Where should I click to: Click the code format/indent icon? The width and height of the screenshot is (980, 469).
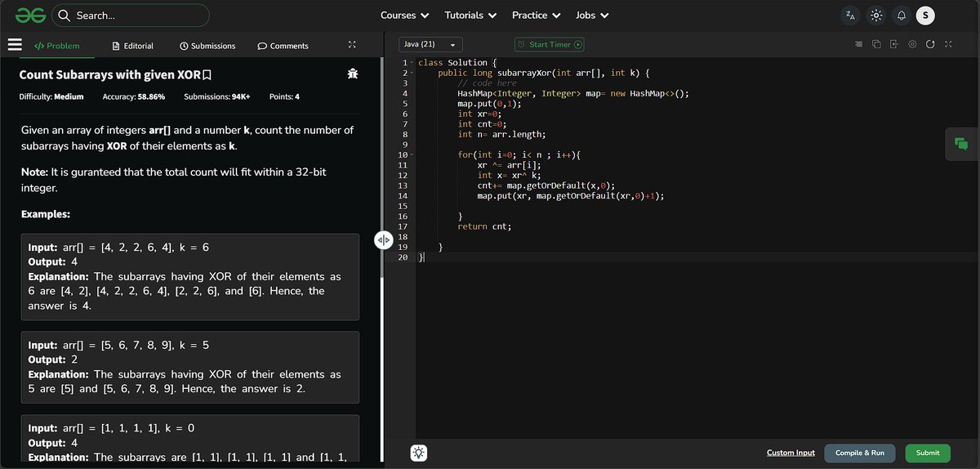(x=857, y=44)
